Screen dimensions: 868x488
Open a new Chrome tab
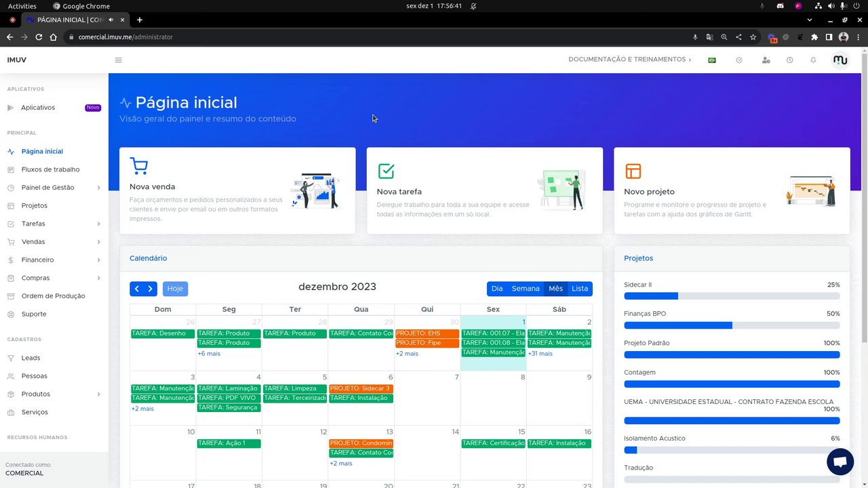coord(140,20)
